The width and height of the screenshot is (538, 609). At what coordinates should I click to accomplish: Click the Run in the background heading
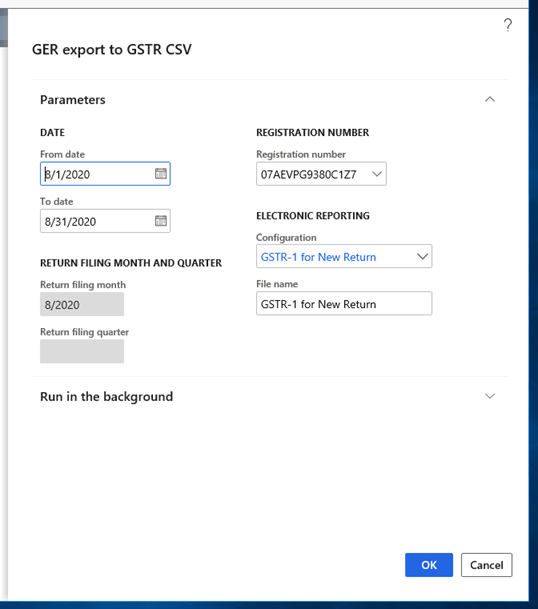[106, 397]
